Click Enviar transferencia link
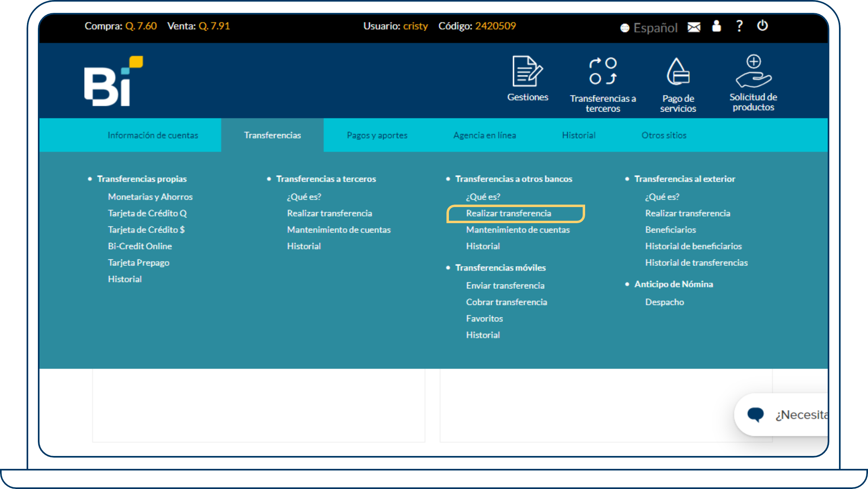Image resolution: width=868 pixels, height=489 pixels. pos(505,286)
